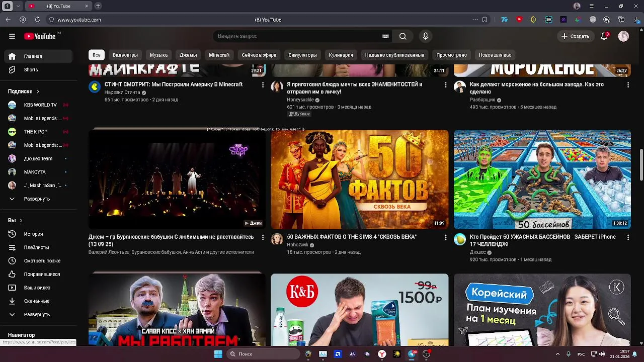The width and height of the screenshot is (644, 362).
Task: Open more options for 50 ВАЖНЫХ ФАКТОВ video
Action: (x=445, y=237)
